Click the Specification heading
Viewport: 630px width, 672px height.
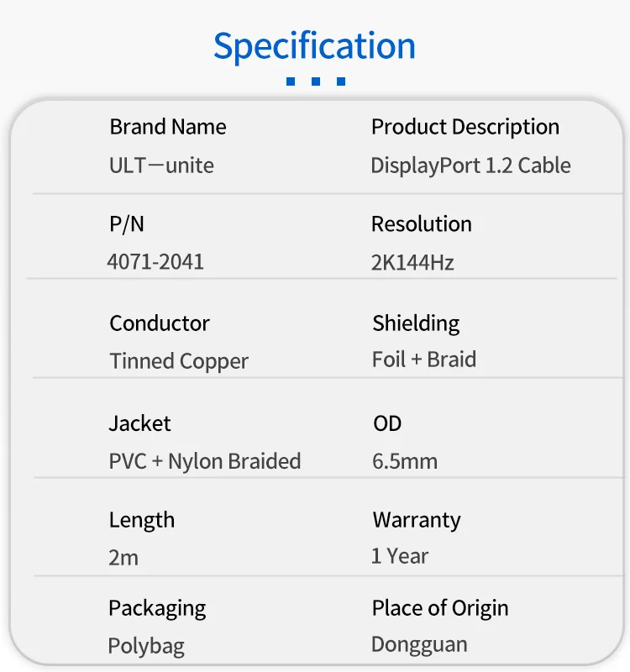coord(314,46)
